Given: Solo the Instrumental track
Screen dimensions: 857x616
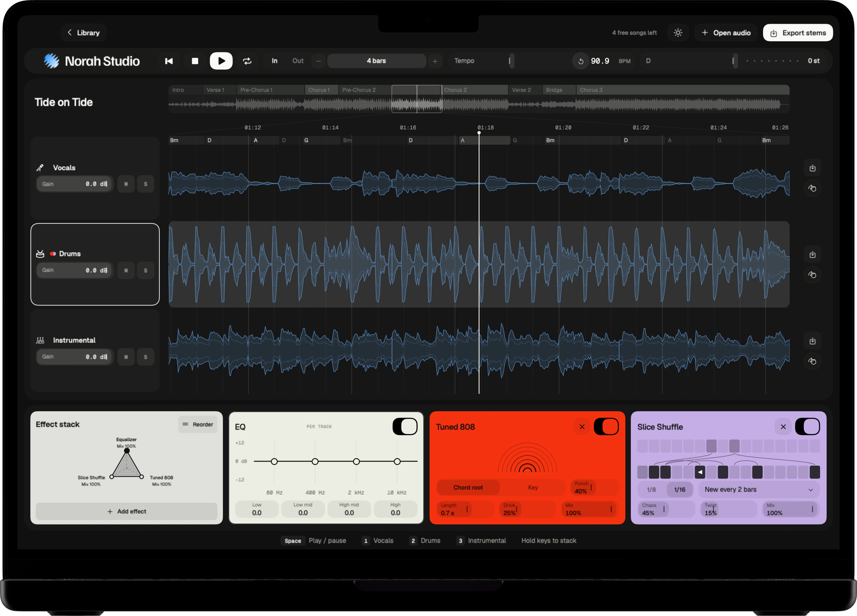Looking at the screenshot, I should (145, 357).
